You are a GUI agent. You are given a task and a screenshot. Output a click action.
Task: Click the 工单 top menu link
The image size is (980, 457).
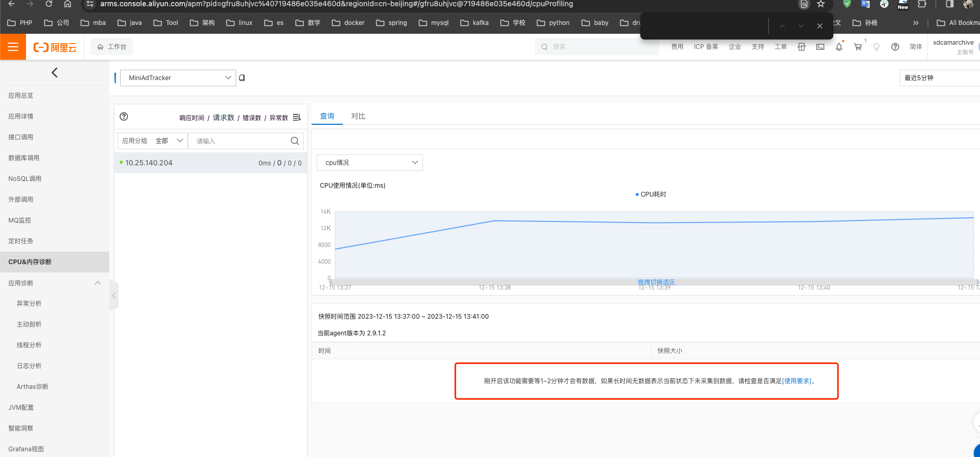point(781,47)
